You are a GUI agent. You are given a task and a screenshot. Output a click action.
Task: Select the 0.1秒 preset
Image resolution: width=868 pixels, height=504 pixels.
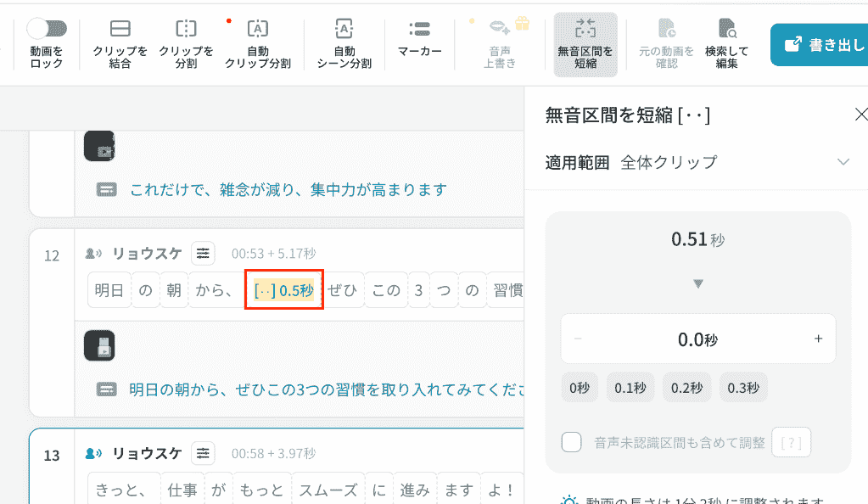[630, 388]
